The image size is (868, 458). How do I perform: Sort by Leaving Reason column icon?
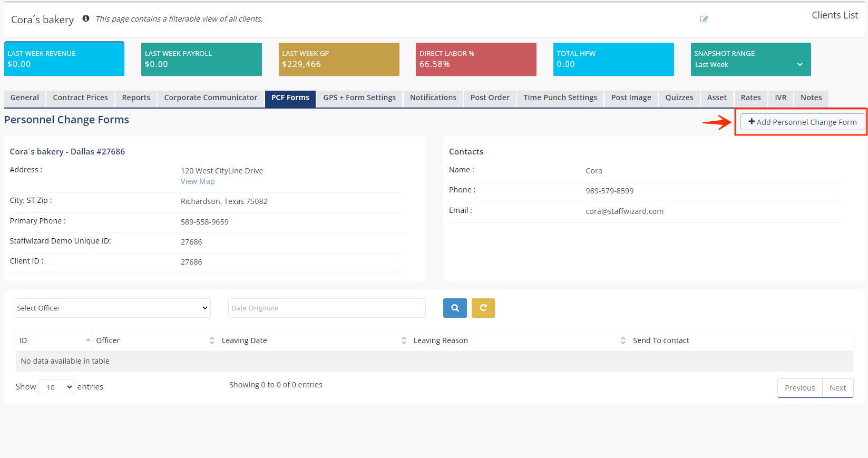pyautogui.click(x=623, y=340)
